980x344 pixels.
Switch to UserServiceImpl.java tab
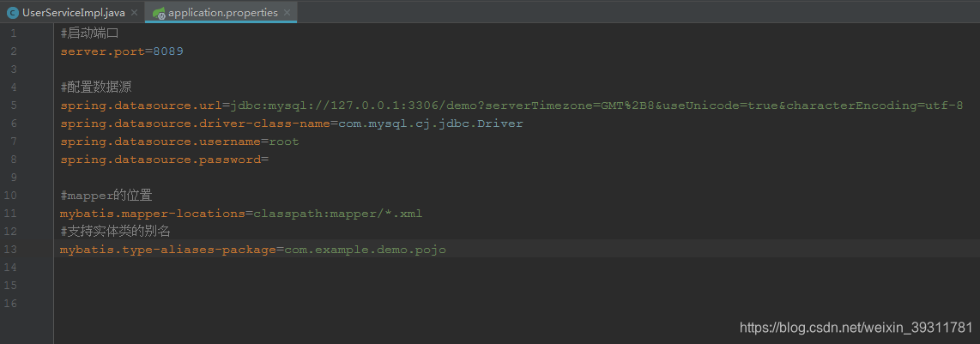(72, 13)
